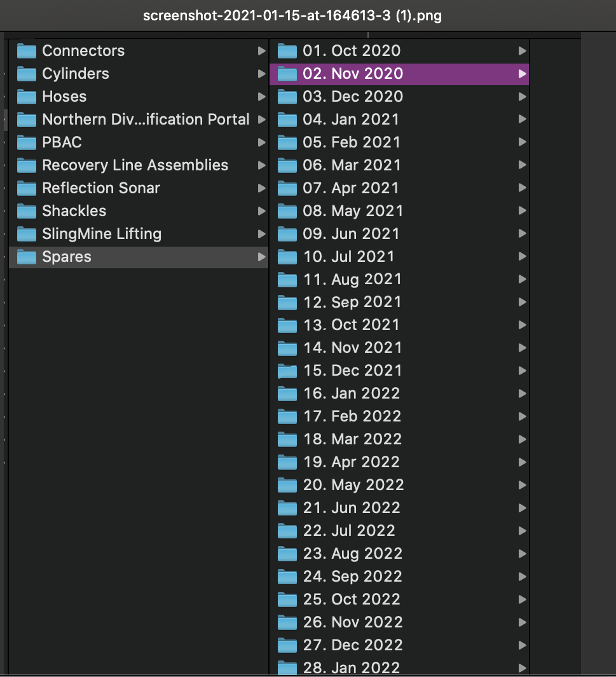
Task: Open the 16. Jan 2022 name
Action: (x=352, y=393)
